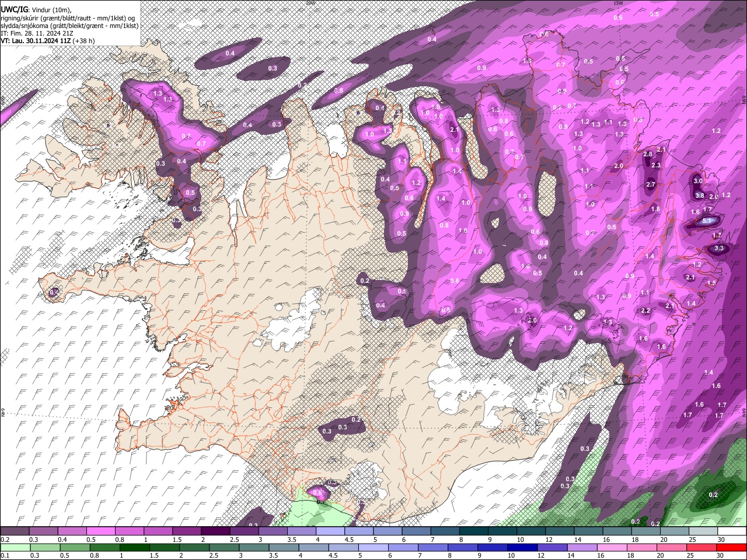Screen dimensions: 747x560
Task: Click the 3.0 value label in the east
Action: (x=697, y=181)
